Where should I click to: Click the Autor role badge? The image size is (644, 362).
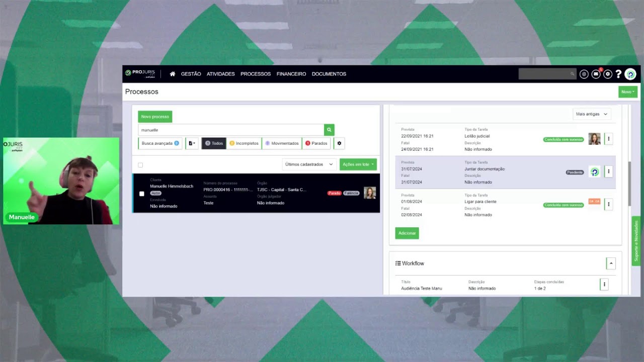tap(155, 193)
